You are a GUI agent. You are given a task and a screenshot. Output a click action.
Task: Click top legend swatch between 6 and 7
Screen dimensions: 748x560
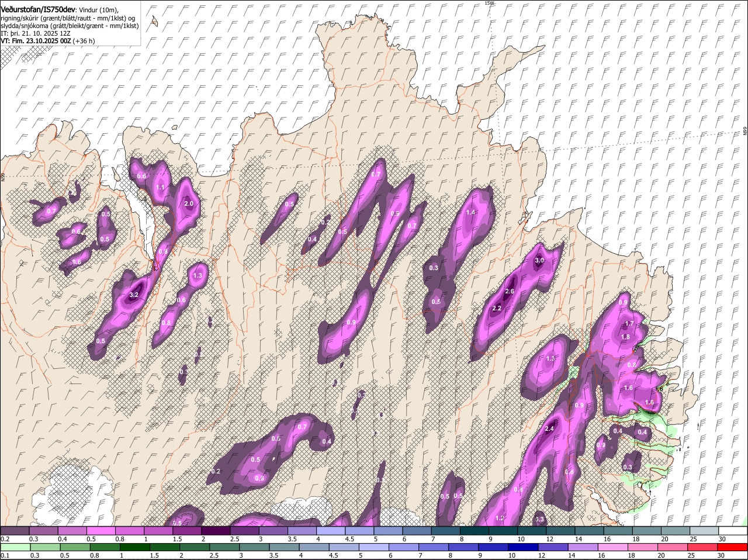coord(416,531)
